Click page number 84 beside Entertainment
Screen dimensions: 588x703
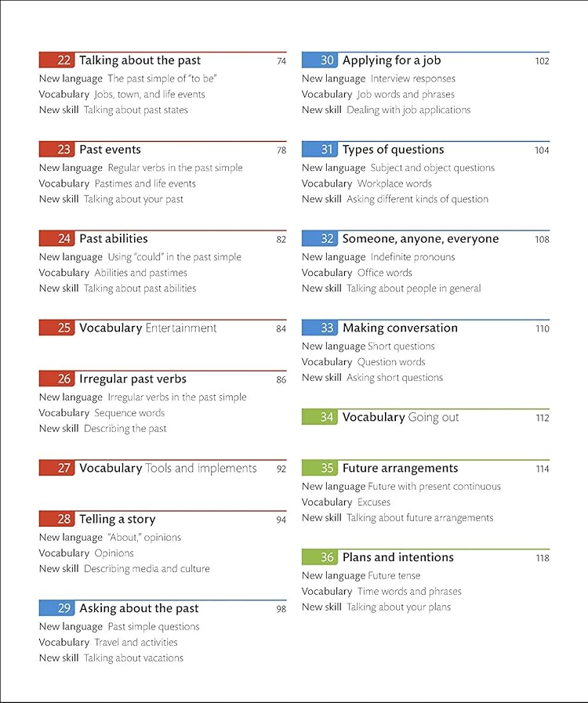[281, 329]
